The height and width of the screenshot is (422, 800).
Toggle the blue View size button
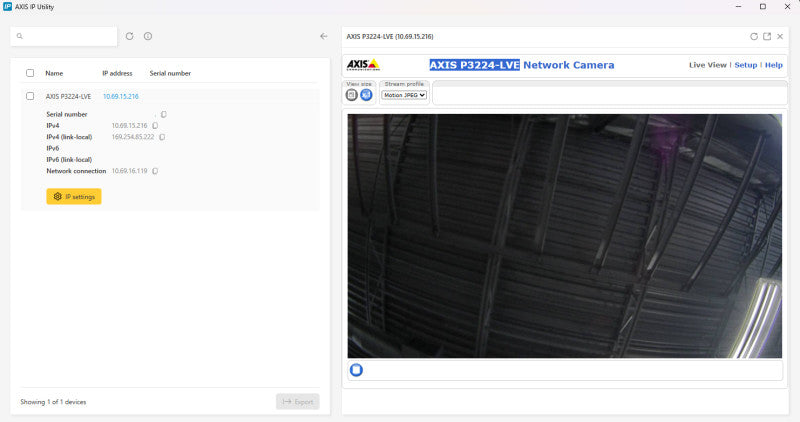[x=366, y=95]
